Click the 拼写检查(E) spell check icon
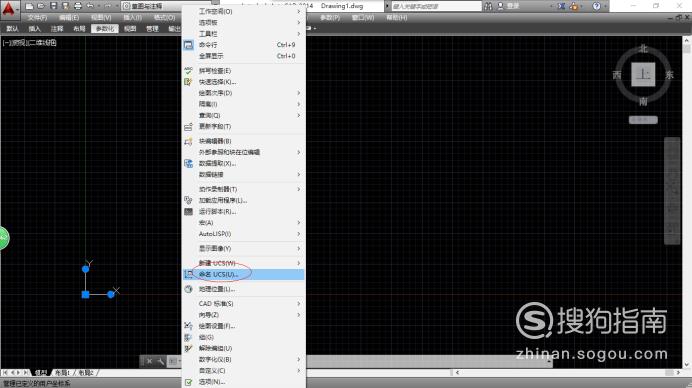Viewport: 692px width, 388px height. (x=188, y=71)
